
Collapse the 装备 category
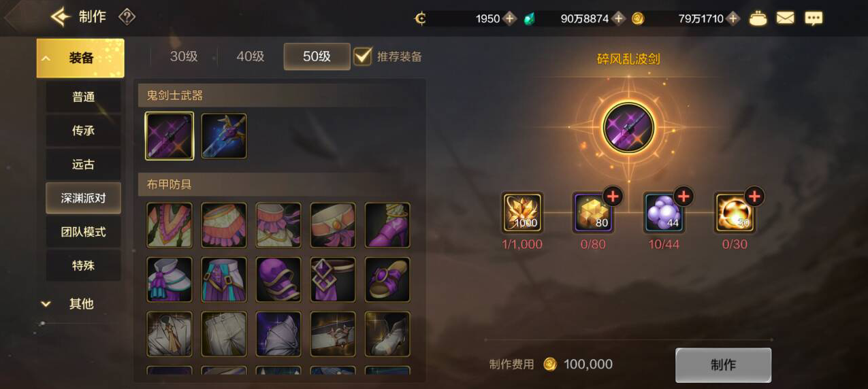[80, 58]
